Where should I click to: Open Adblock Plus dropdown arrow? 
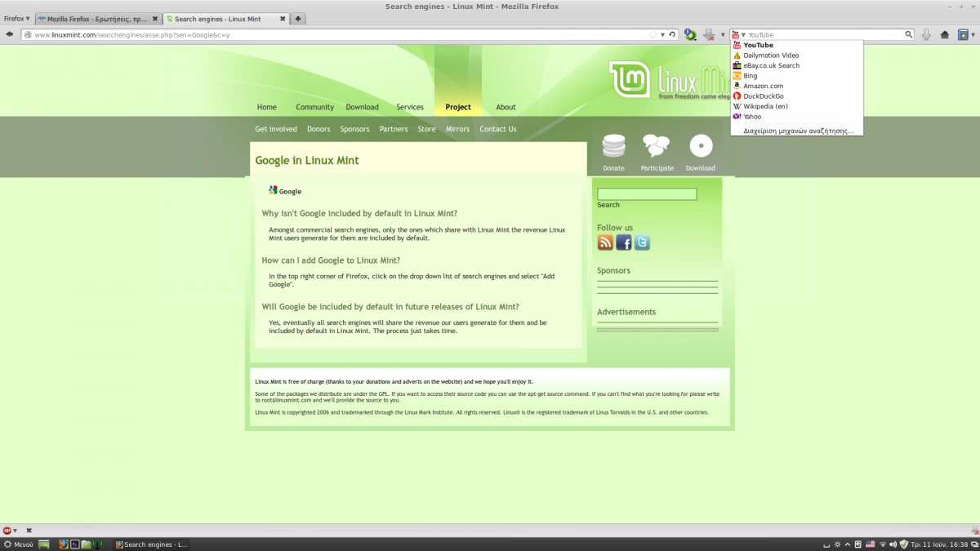pyautogui.click(x=15, y=531)
